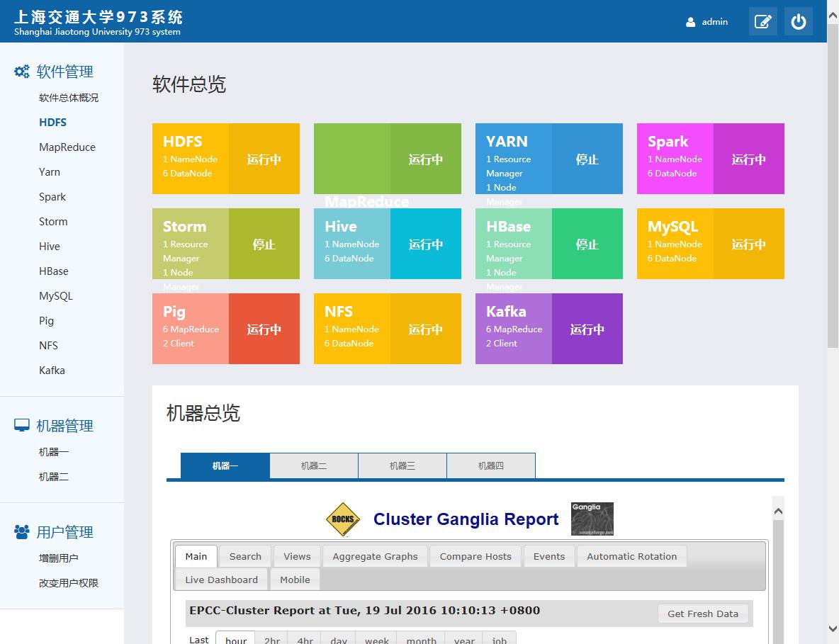Click the YARN 停止 status panel
This screenshot has height=644, width=839.
[587, 159]
